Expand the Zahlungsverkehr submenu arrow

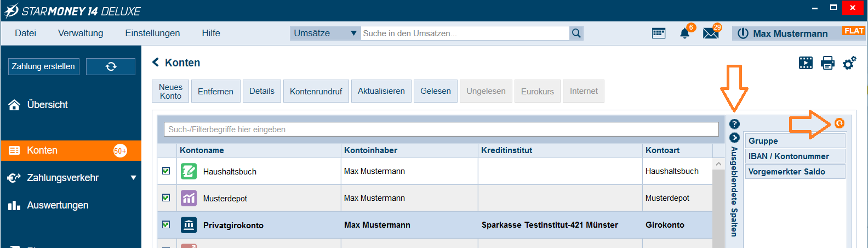coord(133,178)
